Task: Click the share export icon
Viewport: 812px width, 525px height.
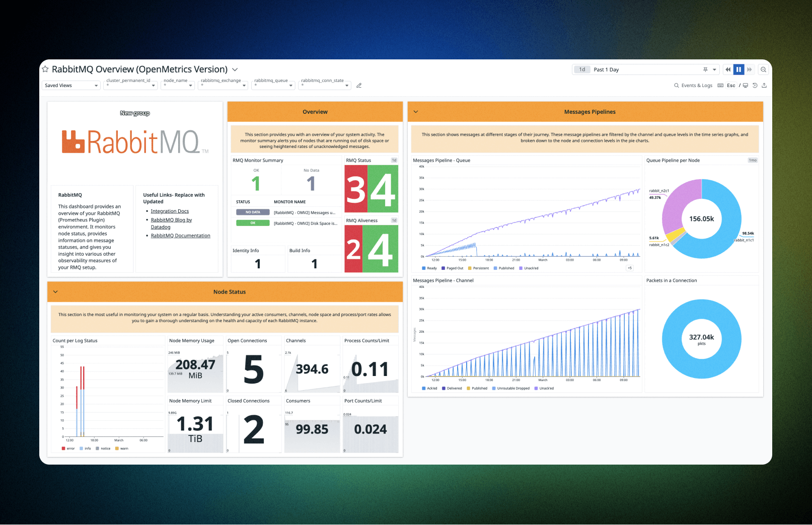Action: click(764, 86)
